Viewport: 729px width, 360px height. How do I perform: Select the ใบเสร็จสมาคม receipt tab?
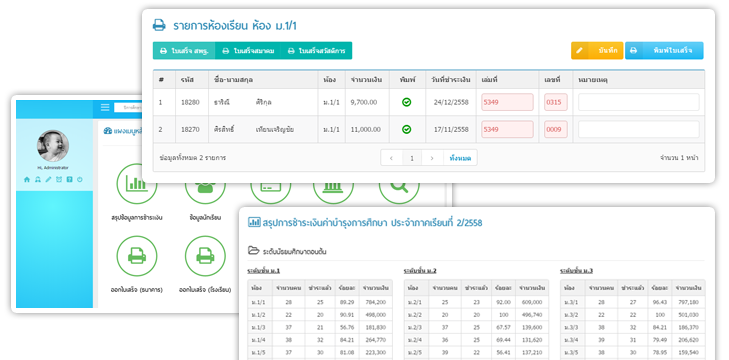click(248, 51)
